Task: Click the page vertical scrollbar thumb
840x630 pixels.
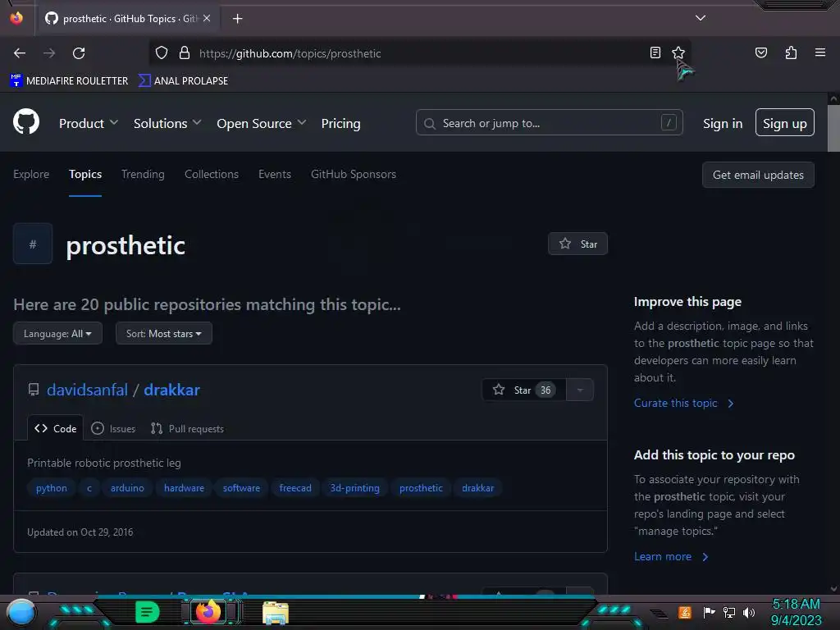Action: (833, 128)
